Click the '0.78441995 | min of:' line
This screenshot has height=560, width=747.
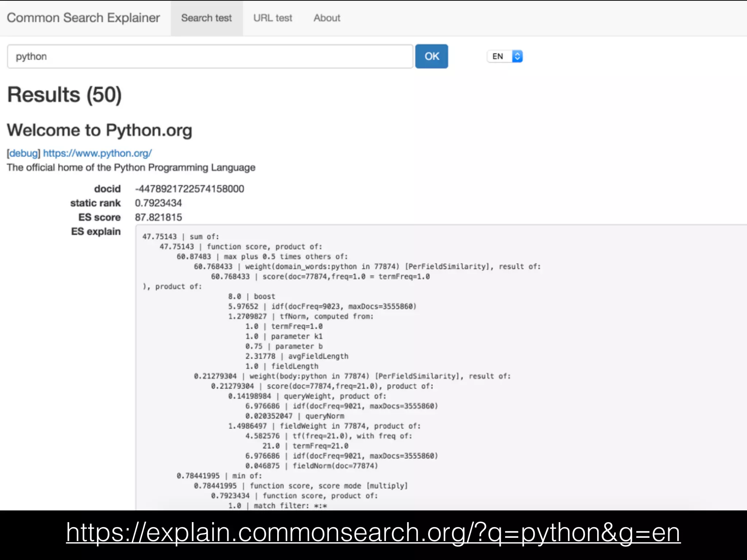pyautogui.click(x=219, y=476)
